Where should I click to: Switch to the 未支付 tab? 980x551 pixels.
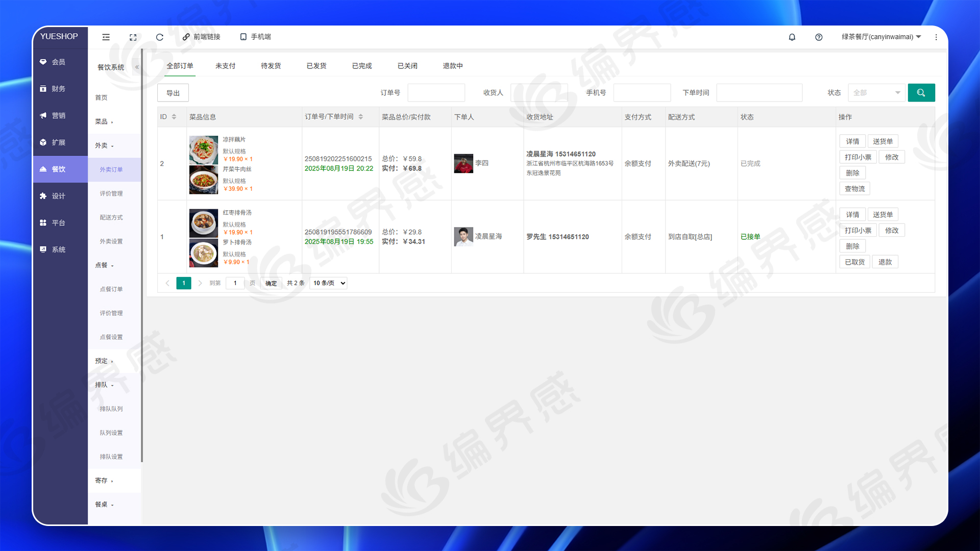point(225,66)
